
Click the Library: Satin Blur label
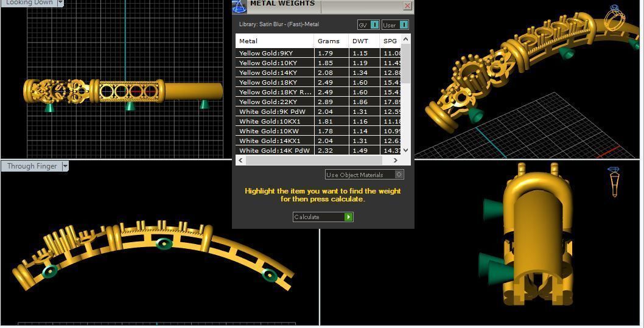[x=279, y=24]
